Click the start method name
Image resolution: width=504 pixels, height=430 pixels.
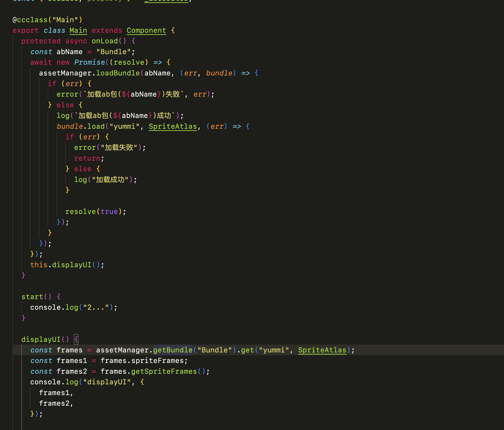coord(32,297)
